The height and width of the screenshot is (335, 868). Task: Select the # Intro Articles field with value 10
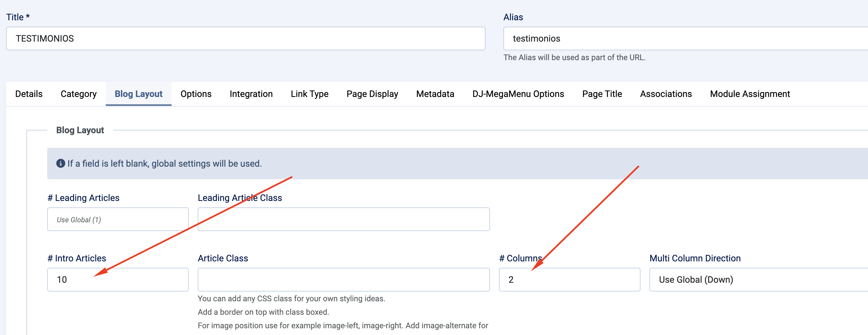[117, 279]
